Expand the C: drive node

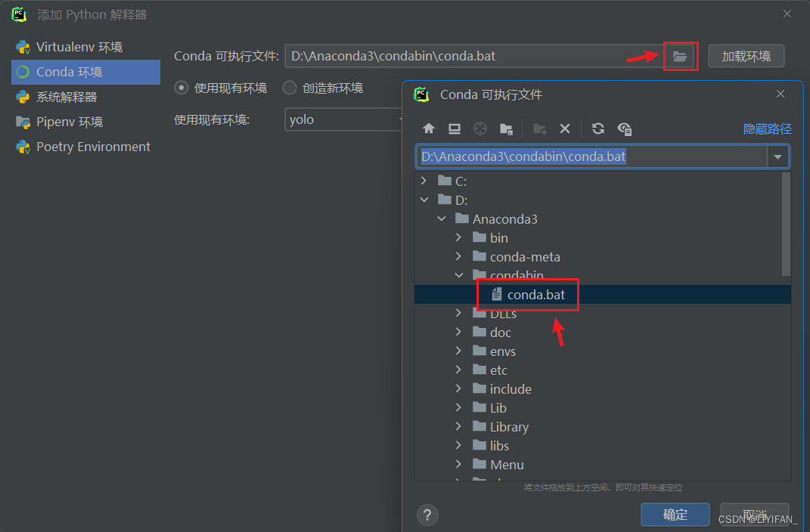424,181
